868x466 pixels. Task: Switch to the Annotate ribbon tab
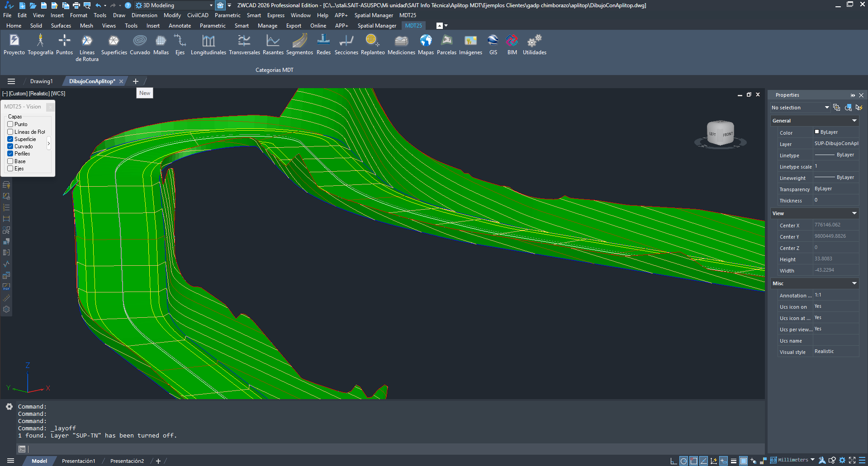(180, 26)
